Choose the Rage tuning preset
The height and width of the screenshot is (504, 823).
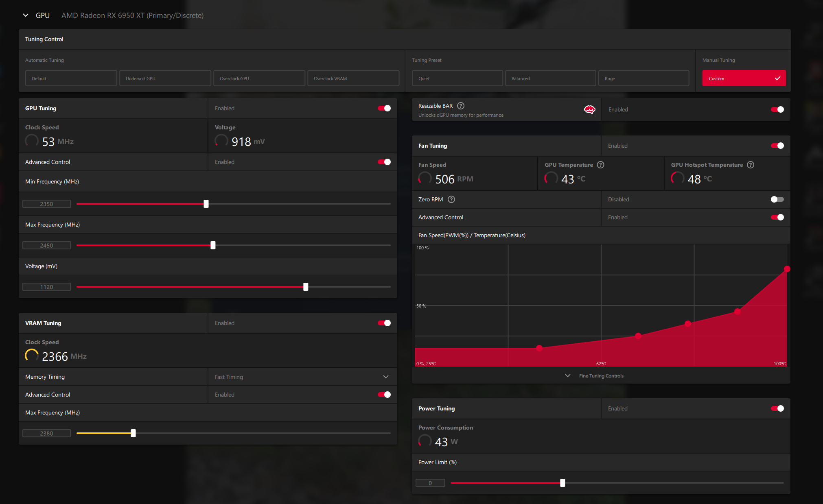click(644, 78)
